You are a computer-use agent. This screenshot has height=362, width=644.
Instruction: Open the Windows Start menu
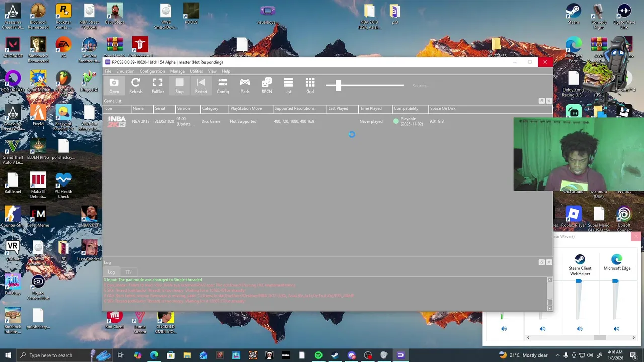8,355
